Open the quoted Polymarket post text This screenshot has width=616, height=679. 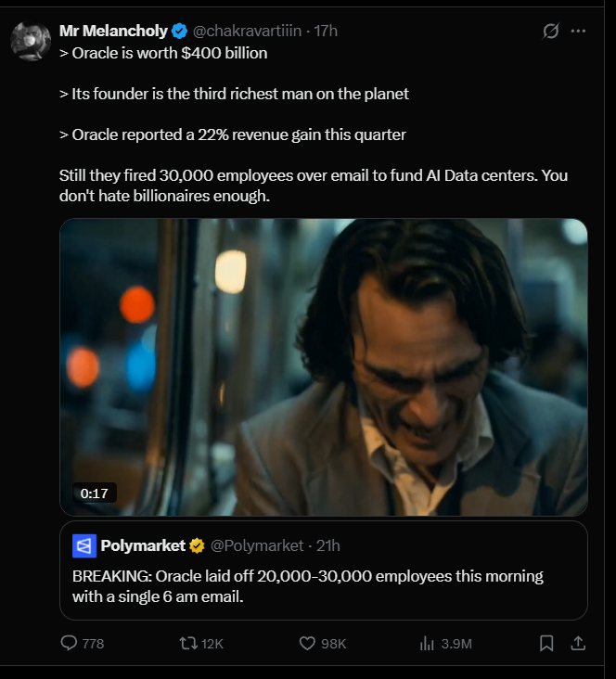[307, 586]
